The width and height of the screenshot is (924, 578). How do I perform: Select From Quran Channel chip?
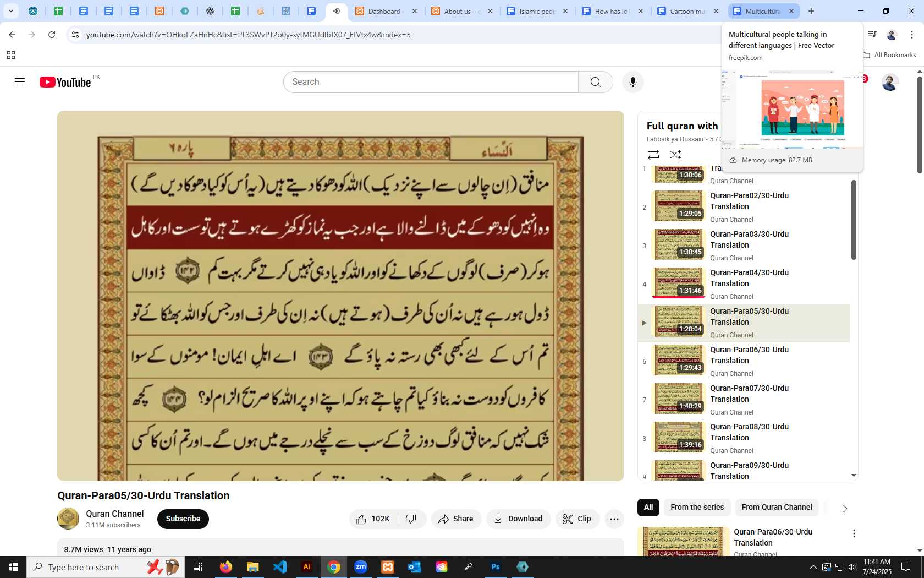[x=777, y=508]
